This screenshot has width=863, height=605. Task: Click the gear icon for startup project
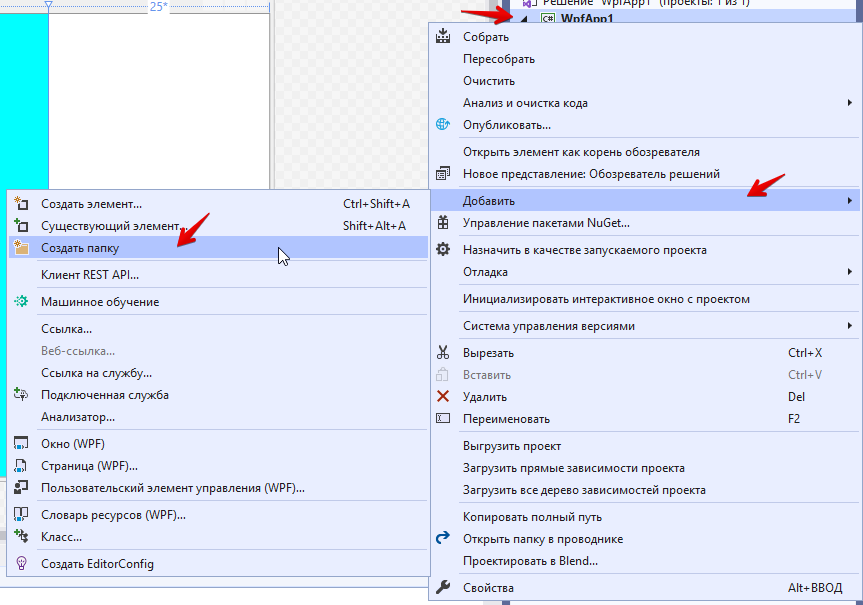click(x=443, y=249)
